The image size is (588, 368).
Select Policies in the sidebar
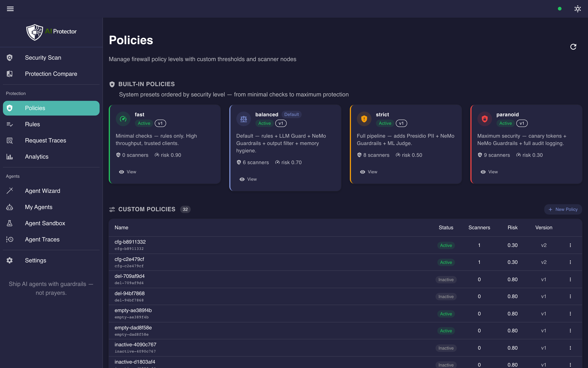[x=51, y=108]
